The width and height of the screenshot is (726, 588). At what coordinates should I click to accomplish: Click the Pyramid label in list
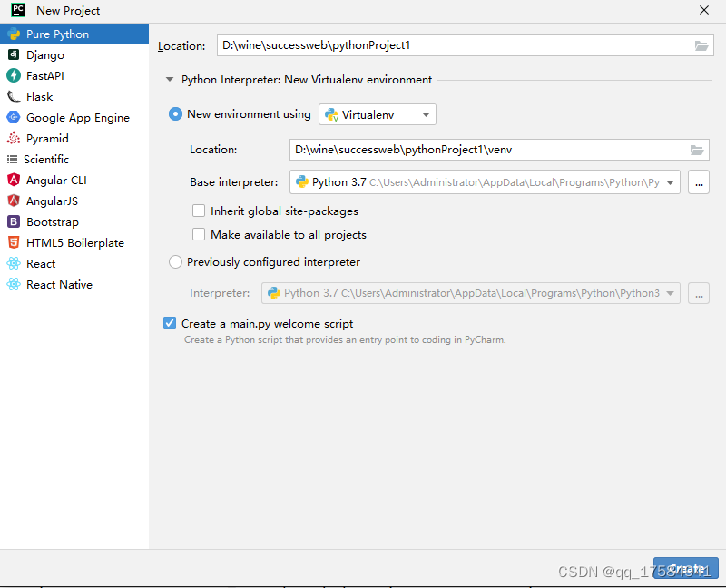(x=47, y=139)
